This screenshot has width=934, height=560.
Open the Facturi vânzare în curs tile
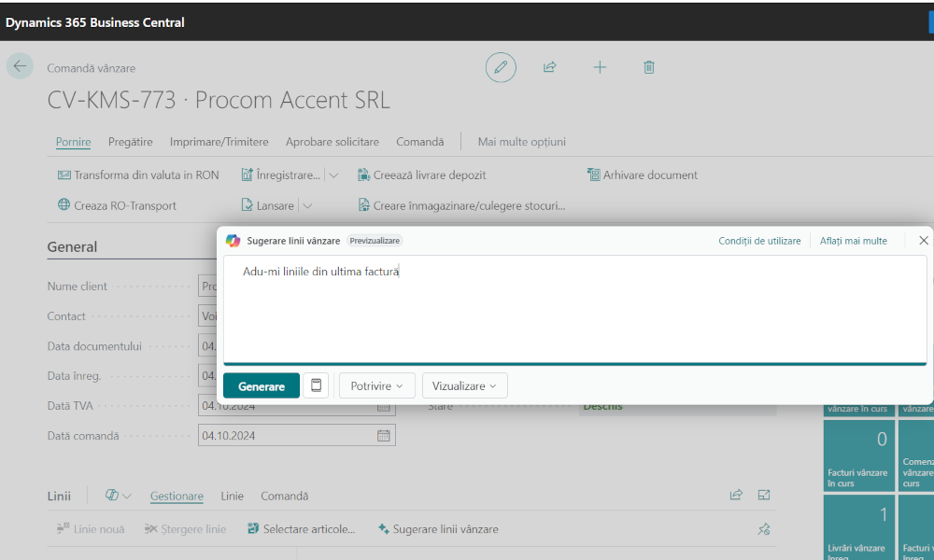[858, 455]
